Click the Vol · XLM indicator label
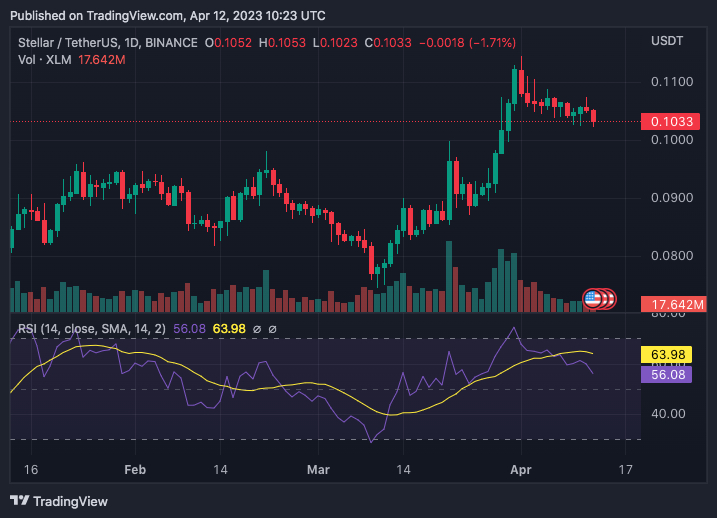 [x=45, y=60]
